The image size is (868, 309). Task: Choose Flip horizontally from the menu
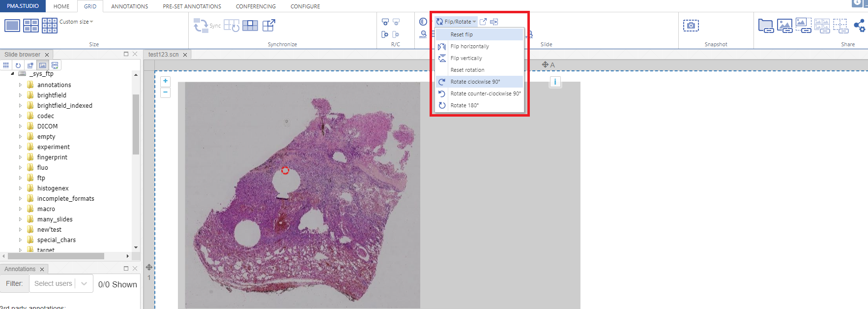pyautogui.click(x=469, y=46)
